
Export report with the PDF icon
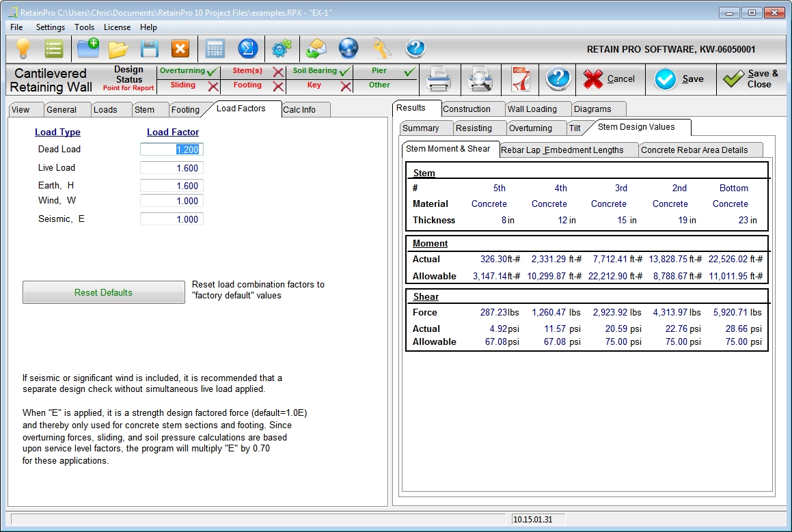point(521,79)
